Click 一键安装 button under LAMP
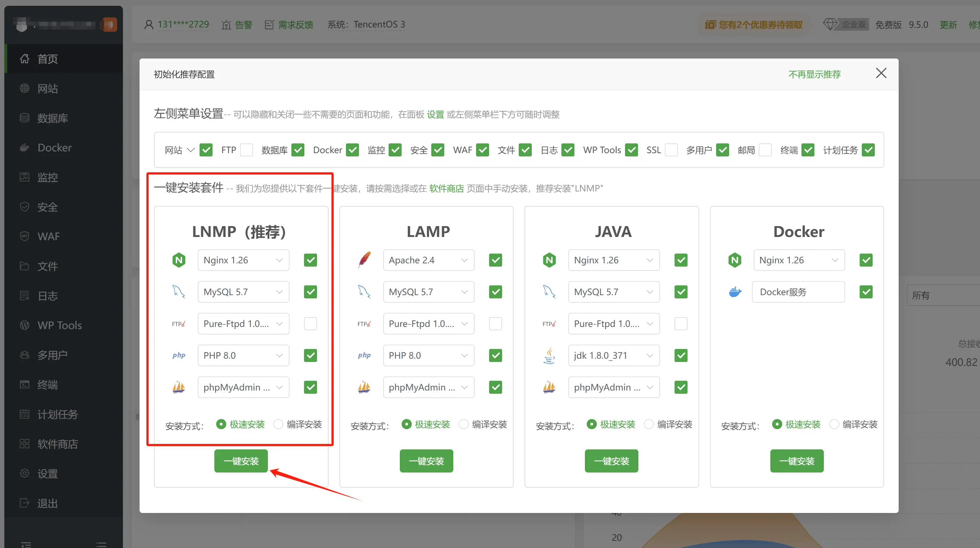Image resolution: width=980 pixels, height=548 pixels. pos(427,461)
